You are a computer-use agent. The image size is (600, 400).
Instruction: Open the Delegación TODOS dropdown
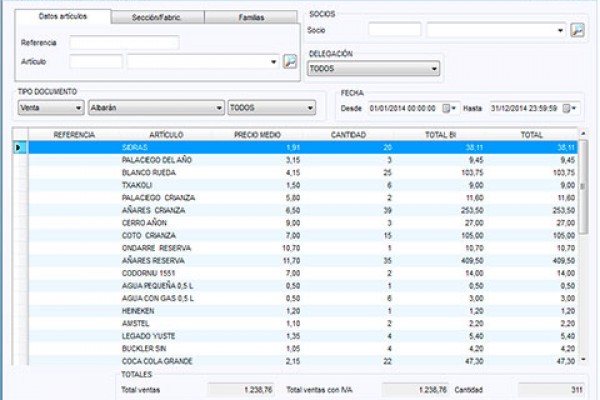click(373, 69)
